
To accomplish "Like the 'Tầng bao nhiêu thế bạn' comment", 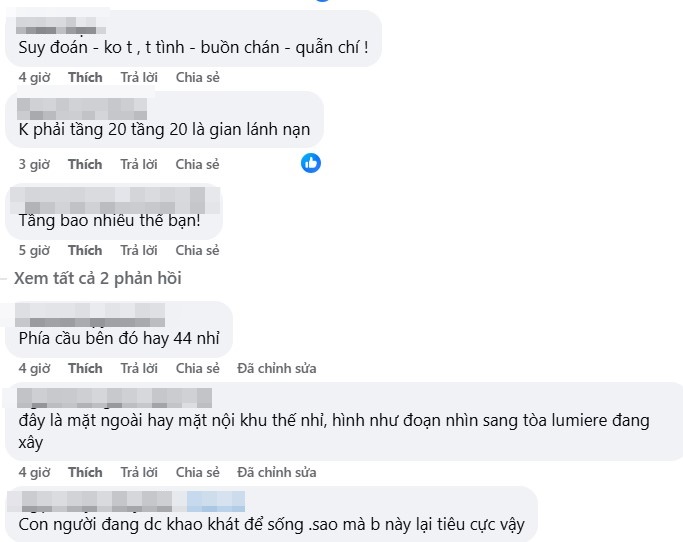I will [x=85, y=251].
